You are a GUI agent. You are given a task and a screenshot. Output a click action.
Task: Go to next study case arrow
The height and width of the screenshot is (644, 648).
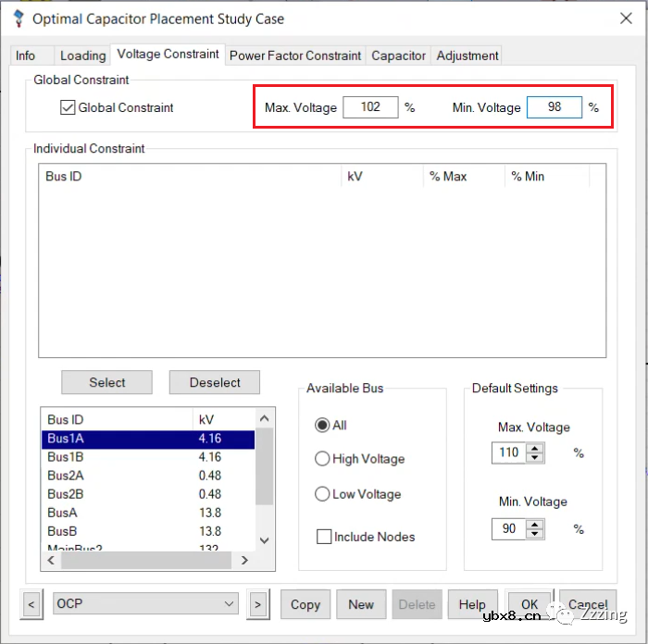pos(257,604)
